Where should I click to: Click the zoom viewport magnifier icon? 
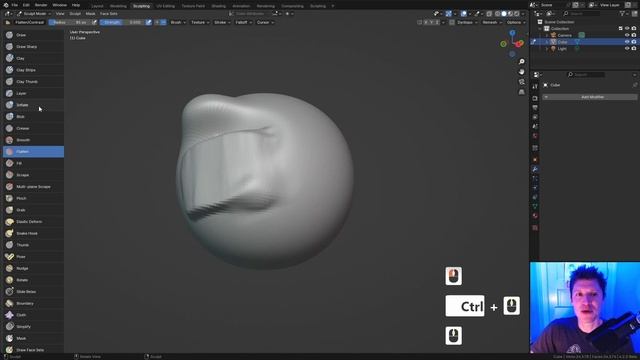521,62
